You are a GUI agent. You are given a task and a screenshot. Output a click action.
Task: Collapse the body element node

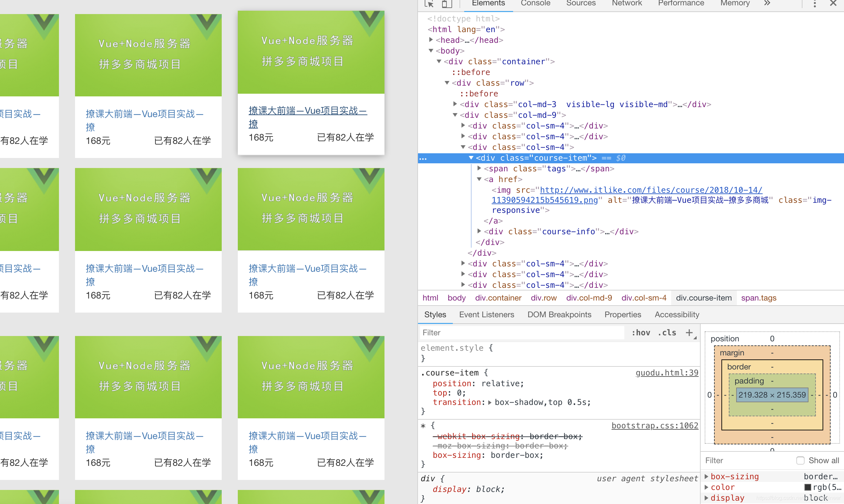[x=431, y=51]
